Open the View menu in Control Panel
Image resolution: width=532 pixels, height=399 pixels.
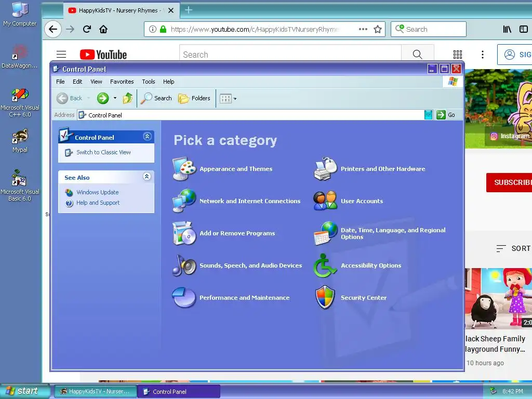pos(96,82)
